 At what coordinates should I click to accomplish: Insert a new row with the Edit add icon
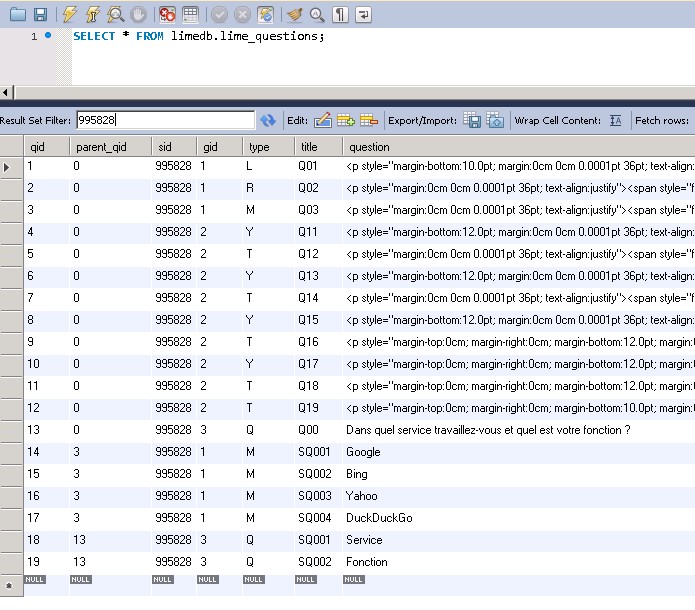(346, 120)
